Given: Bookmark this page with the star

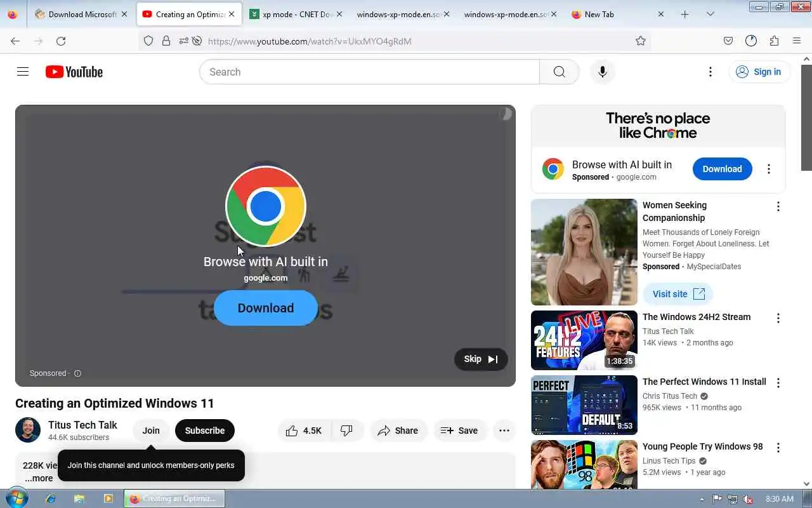Looking at the screenshot, I should 641,41.
